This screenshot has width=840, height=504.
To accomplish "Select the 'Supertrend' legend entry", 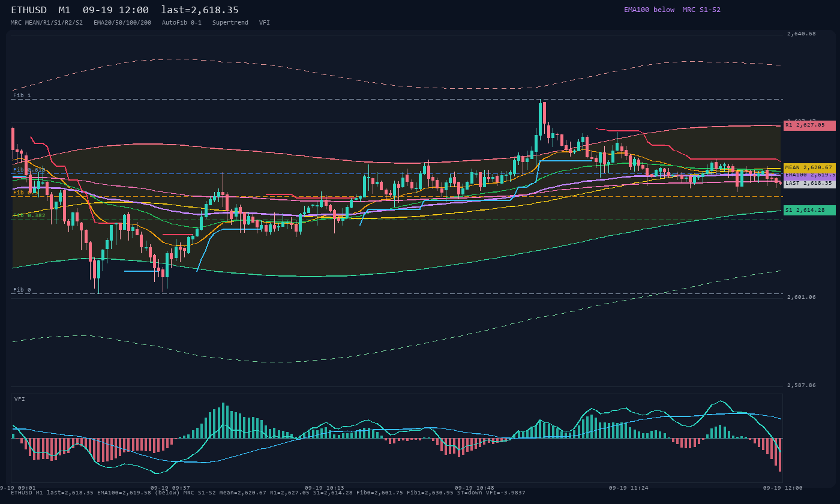I will point(230,22).
